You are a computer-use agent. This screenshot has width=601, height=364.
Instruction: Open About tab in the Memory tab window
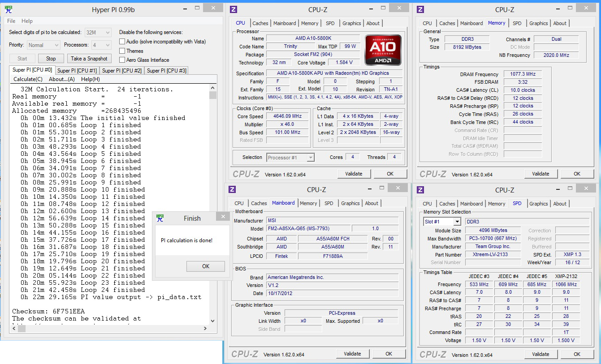pos(560,23)
